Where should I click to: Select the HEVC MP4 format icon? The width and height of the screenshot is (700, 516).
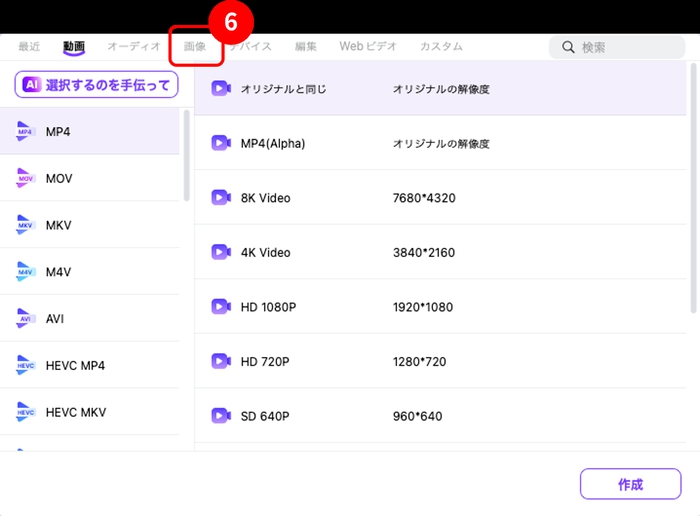[x=26, y=366]
